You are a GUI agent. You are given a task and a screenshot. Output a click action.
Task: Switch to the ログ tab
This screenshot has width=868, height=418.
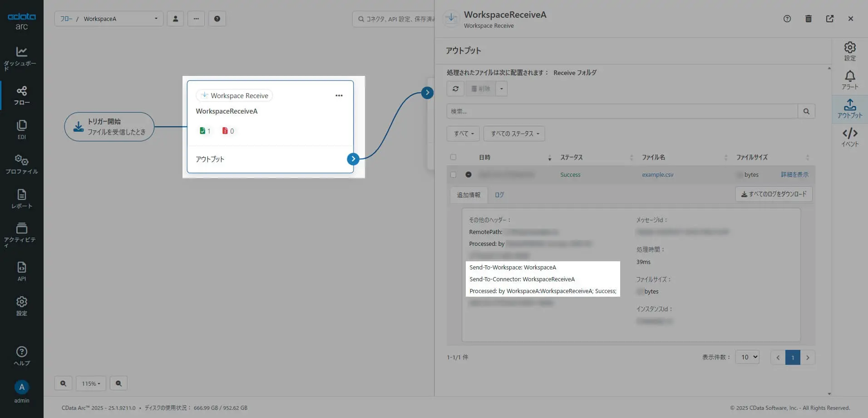tap(499, 195)
